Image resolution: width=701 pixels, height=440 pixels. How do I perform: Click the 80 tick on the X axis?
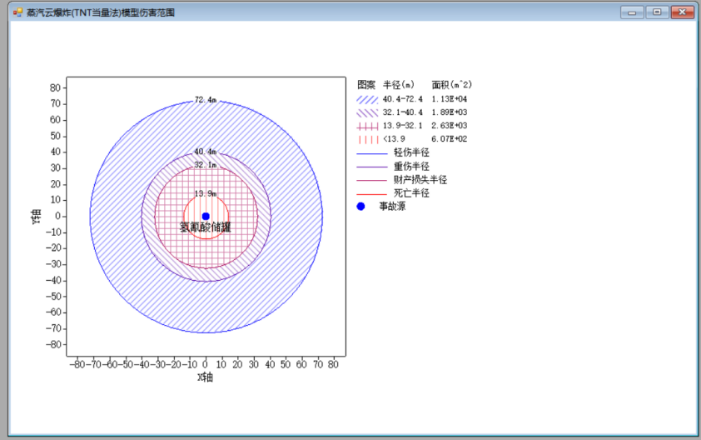click(x=333, y=364)
